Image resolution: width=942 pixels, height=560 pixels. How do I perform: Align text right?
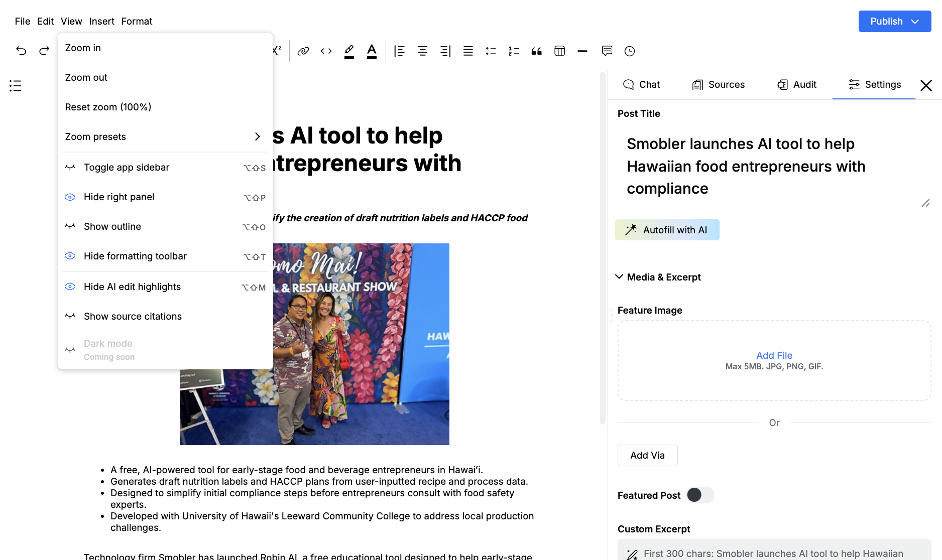445,51
